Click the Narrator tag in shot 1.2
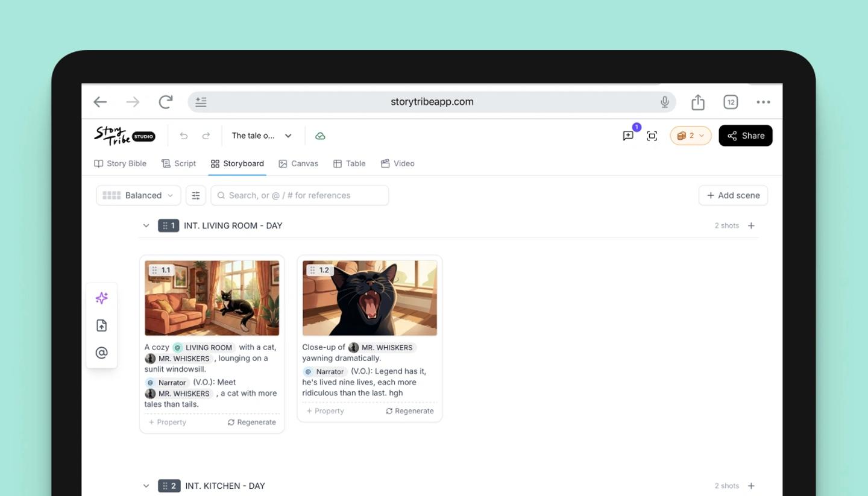Image resolution: width=868 pixels, height=496 pixels. click(x=325, y=371)
